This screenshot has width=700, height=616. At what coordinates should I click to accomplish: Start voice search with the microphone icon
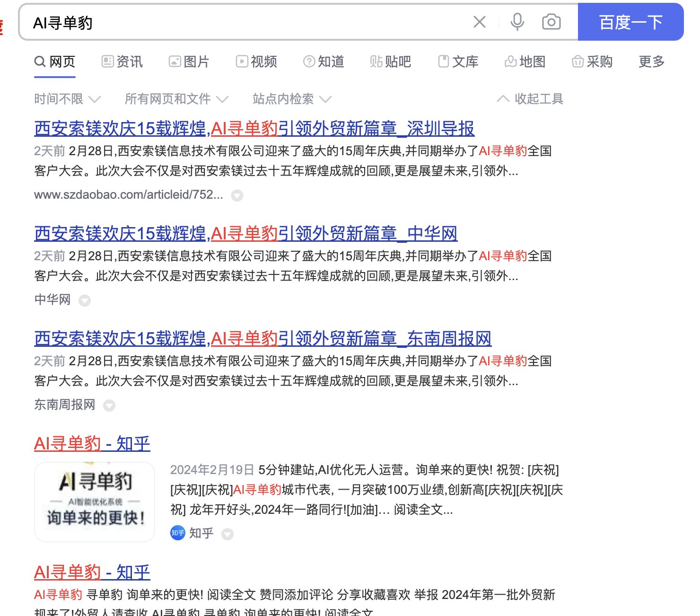[517, 22]
